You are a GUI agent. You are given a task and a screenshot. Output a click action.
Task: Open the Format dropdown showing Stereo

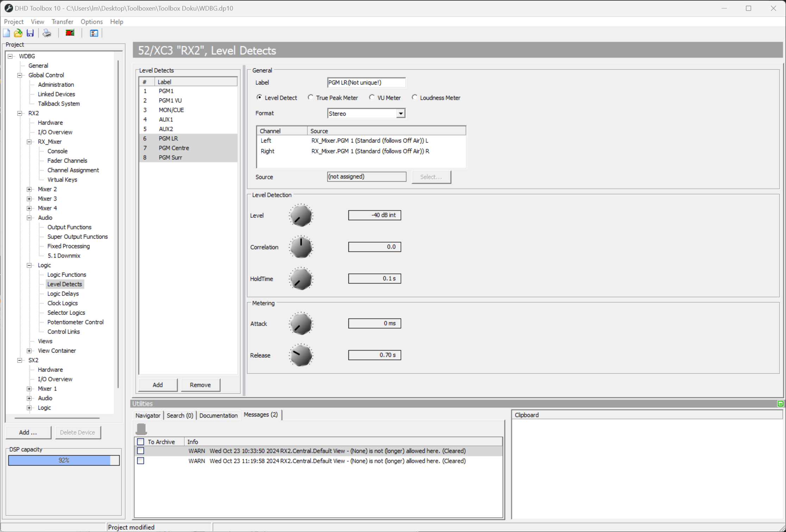[401, 113]
